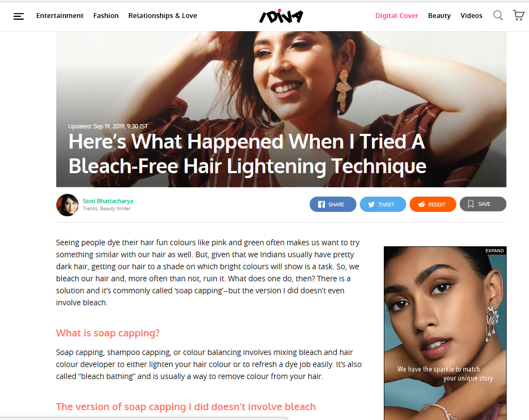Screen dimensions: 529x420
Task: Open the Videos section
Action: (x=471, y=15)
